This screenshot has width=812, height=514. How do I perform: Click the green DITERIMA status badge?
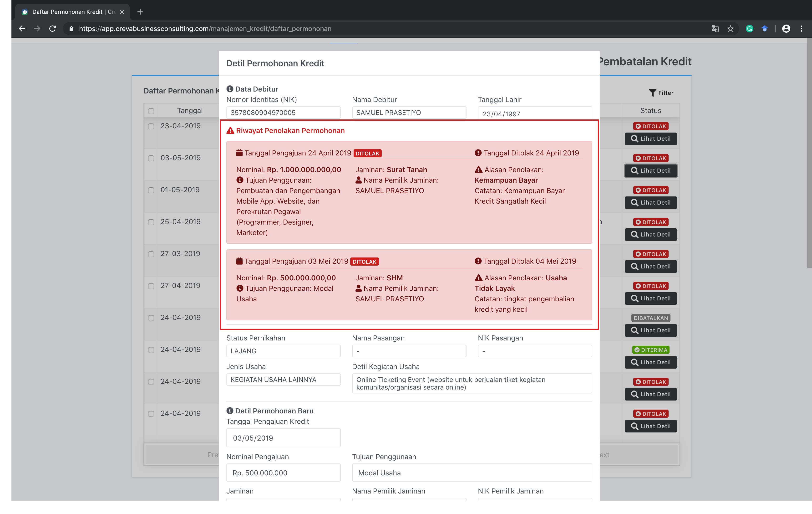[x=650, y=350]
